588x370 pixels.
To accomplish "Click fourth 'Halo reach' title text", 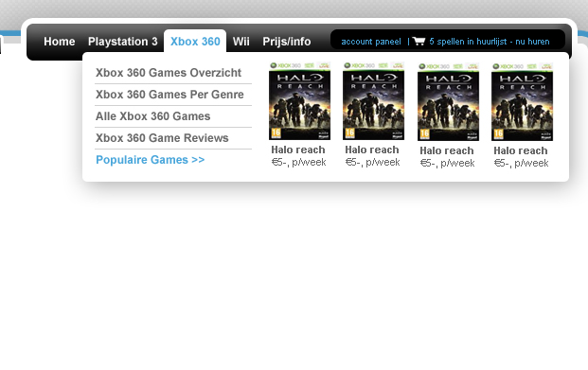I will tap(521, 150).
